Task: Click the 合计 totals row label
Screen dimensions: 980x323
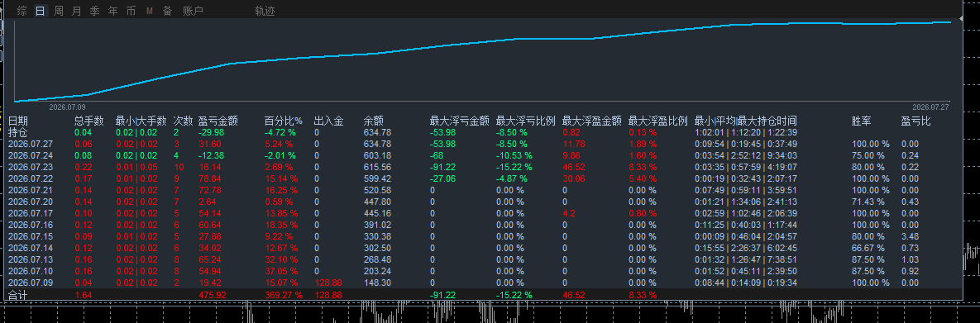Action: pos(17,294)
